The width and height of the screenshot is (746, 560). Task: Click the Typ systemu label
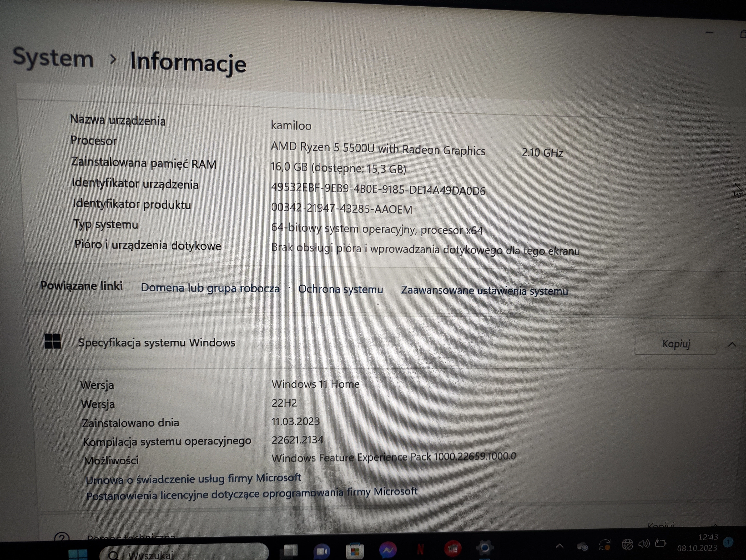tap(106, 225)
